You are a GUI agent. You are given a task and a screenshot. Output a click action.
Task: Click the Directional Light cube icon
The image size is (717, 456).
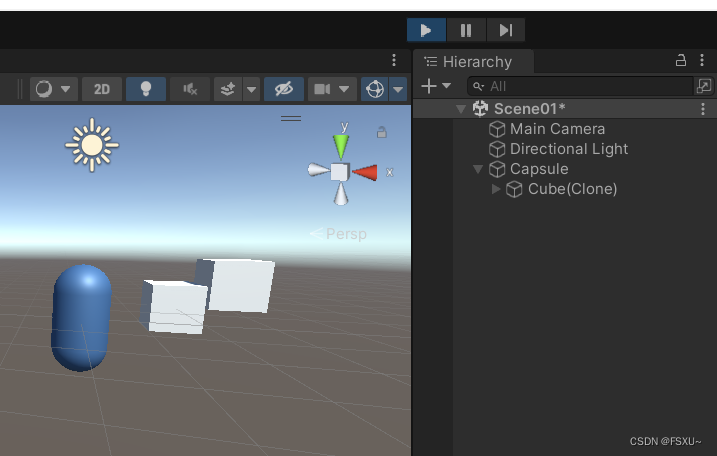coord(497,150)
